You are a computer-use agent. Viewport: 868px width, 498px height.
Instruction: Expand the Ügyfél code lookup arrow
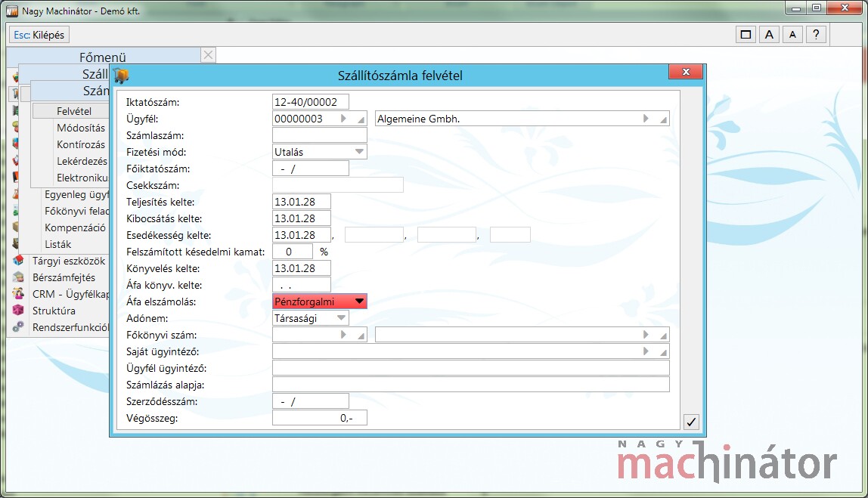tap(344, 119)
